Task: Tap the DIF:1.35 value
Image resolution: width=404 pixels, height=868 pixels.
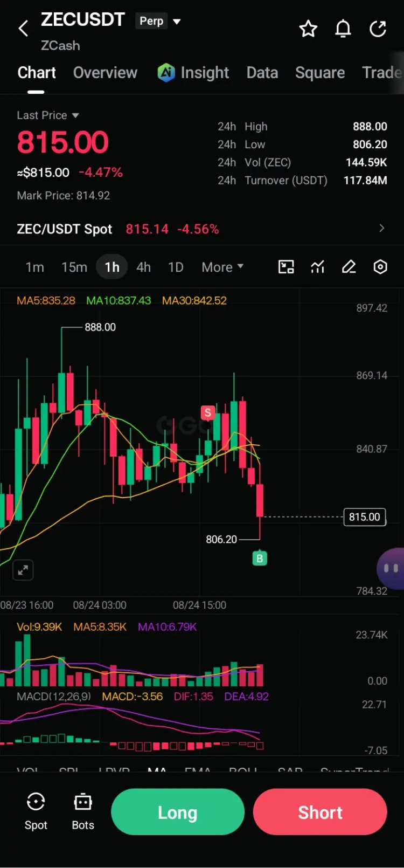Action: click(x=193, y=697)
